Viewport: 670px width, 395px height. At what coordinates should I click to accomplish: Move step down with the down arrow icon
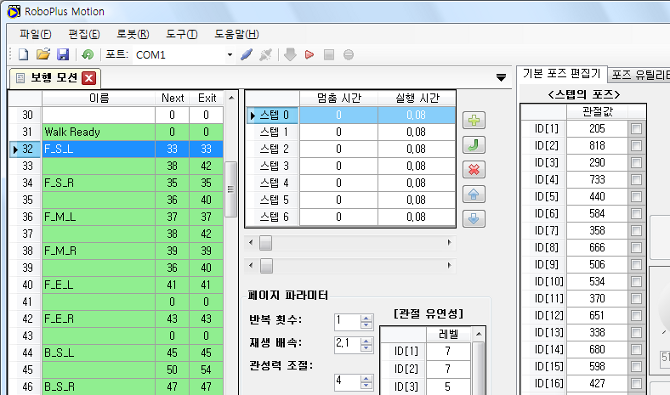coord(474,219)
